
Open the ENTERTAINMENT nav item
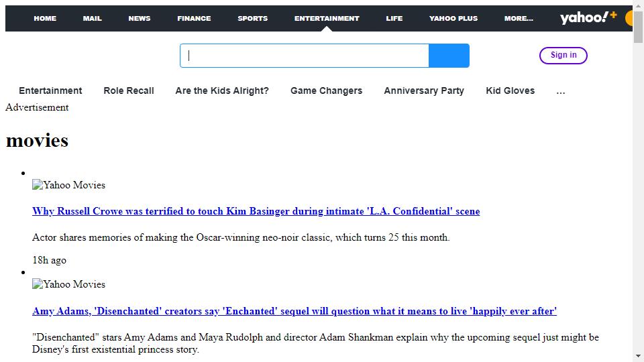(x=327, y=19)
